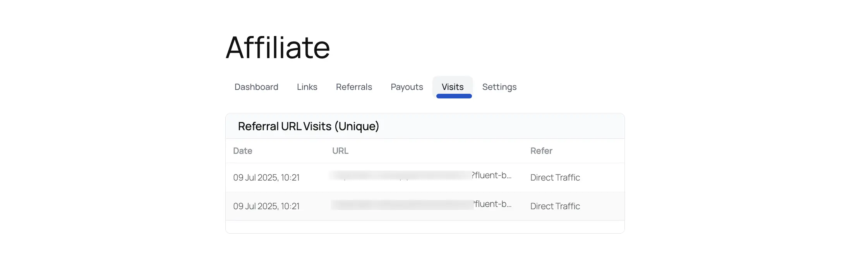Click the 09 Jul 2025 date in second row
This screenshot has height=279, width=868.
[x=267, y=206]
